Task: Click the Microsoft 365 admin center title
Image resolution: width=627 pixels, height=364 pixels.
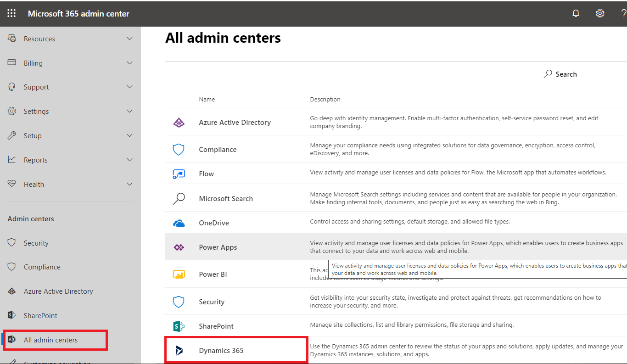Action: 78,14
